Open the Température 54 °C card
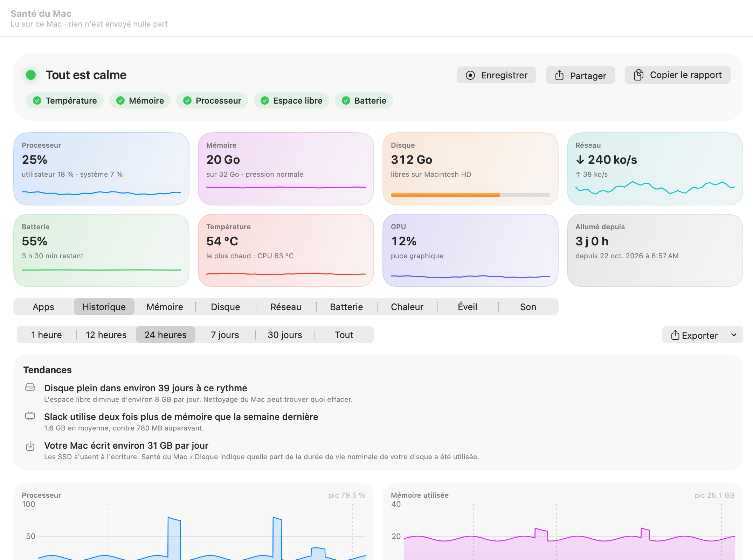The width and height of the screenshot is (753, 560). [x=286, y=250]
